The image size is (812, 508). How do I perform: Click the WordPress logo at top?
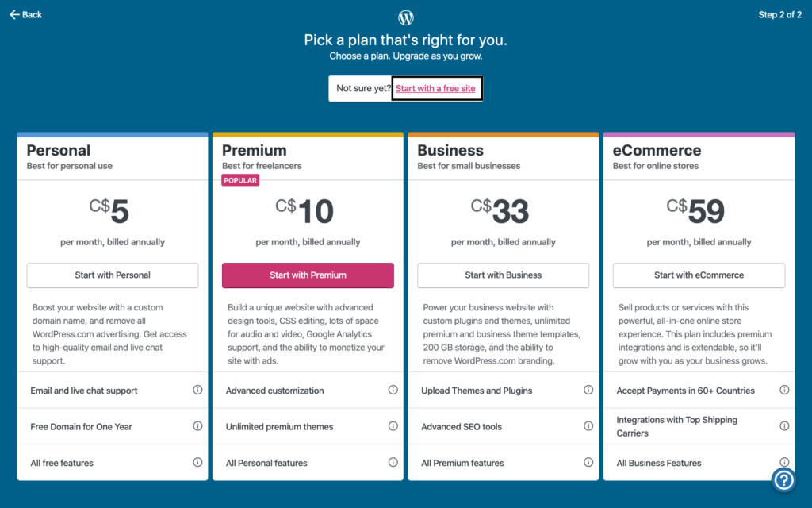(x=406, y=17)
